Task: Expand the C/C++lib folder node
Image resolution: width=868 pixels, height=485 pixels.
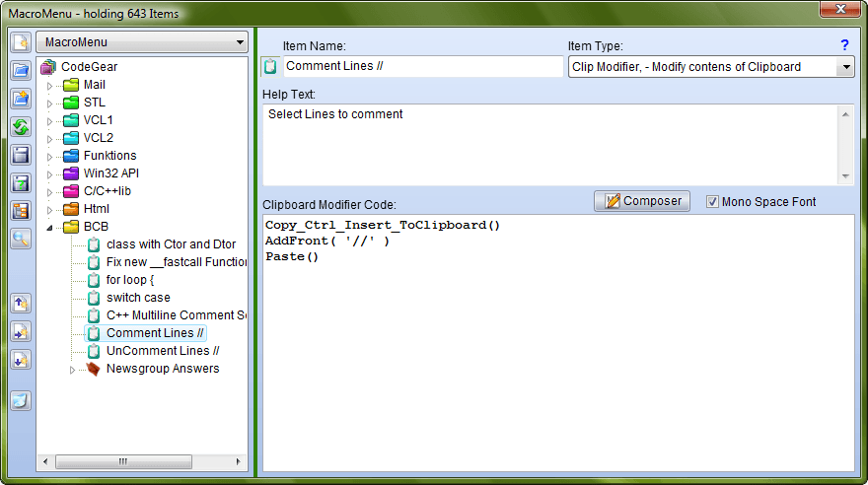Action: [50, 192]
